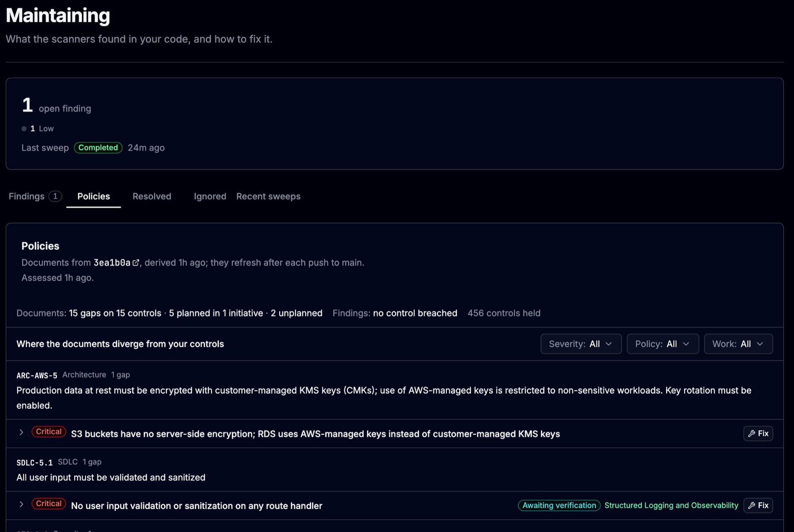The height and width of the screenshot is (532, 794).
Task: Click Fix for the user input validation gap
Action: 758,505
